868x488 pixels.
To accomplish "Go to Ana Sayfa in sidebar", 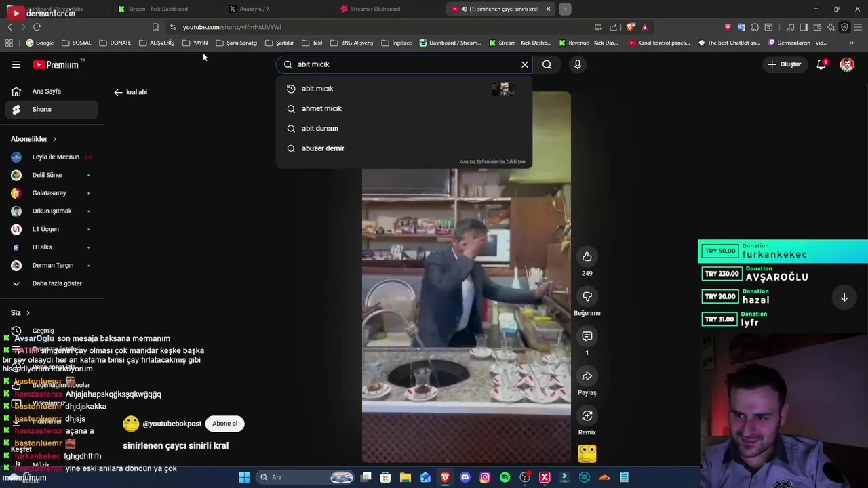I will (52, 91).
